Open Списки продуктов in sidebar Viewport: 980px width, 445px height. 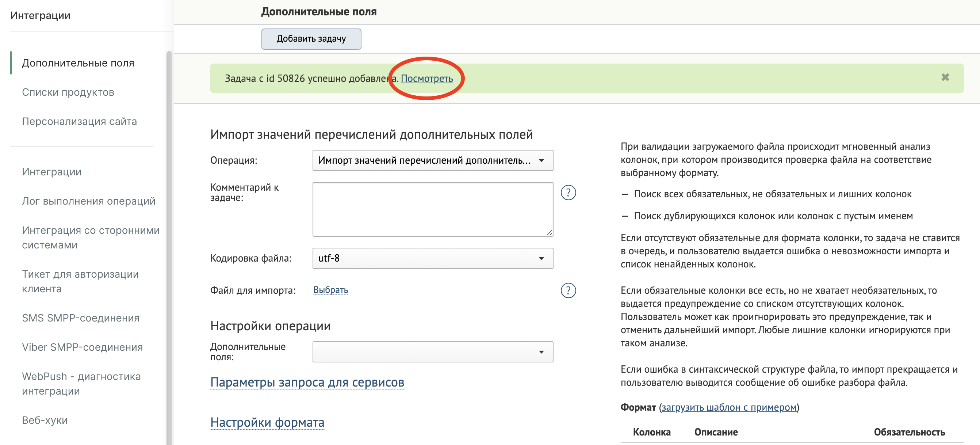click(68, 92)
